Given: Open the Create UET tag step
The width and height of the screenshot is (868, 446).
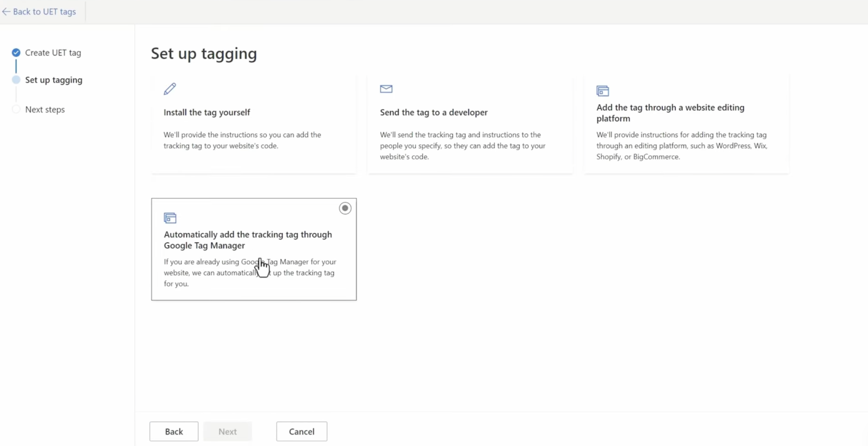Looking at the screenshot, I should pyautogui.click(x=53, y=53).
